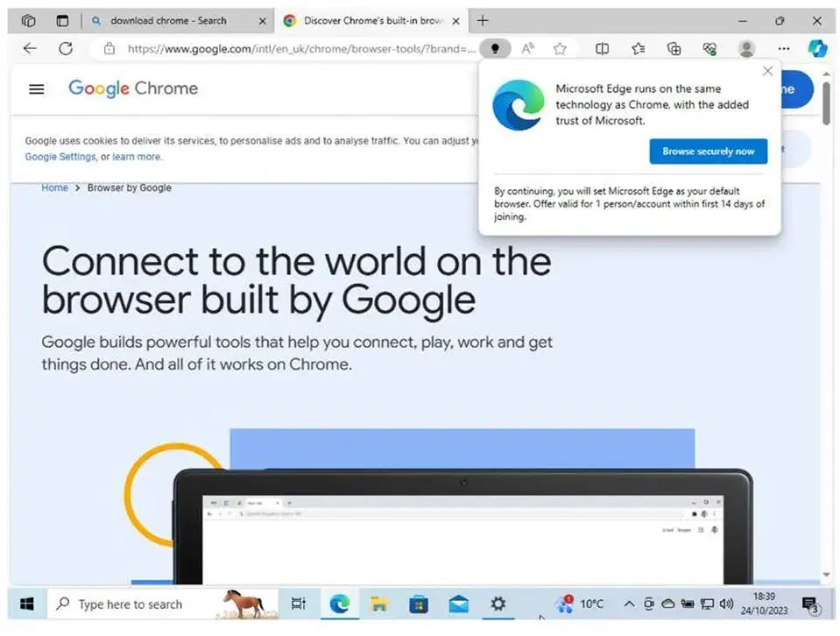This screenshot has width=840, height=636.
Task: Open a new browser tab
Action: pos(483,21)
